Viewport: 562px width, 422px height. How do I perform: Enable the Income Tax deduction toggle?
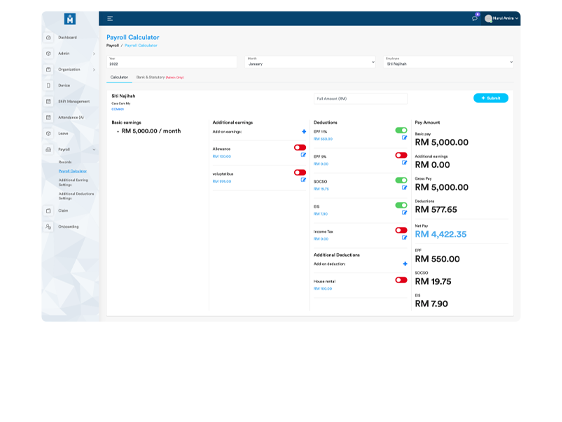click(401, 230)
